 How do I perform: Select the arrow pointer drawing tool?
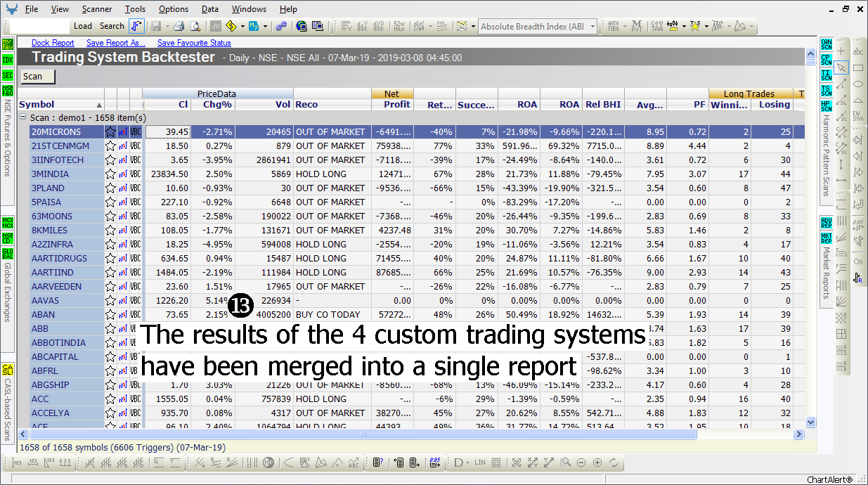click(841, 67)
